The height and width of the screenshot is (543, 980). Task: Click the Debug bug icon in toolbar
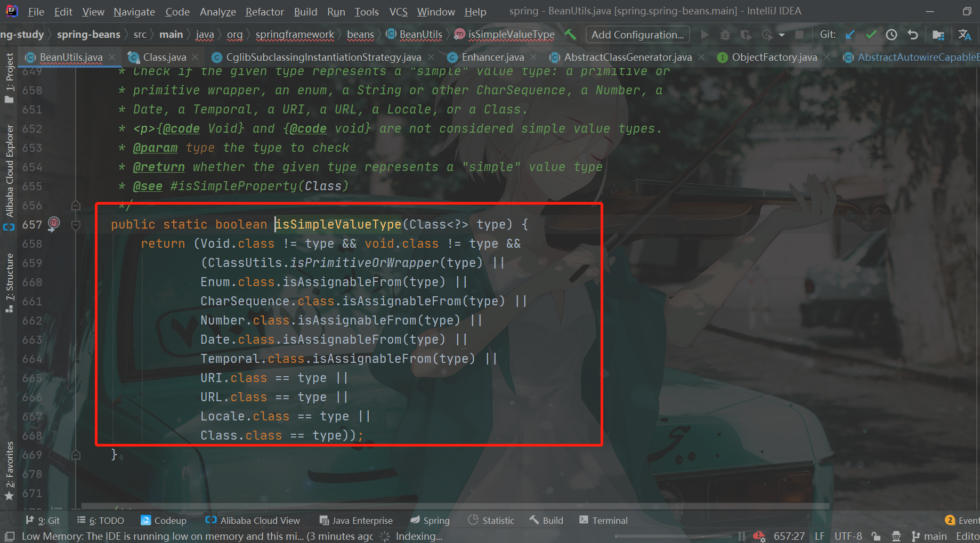point(725,35)
